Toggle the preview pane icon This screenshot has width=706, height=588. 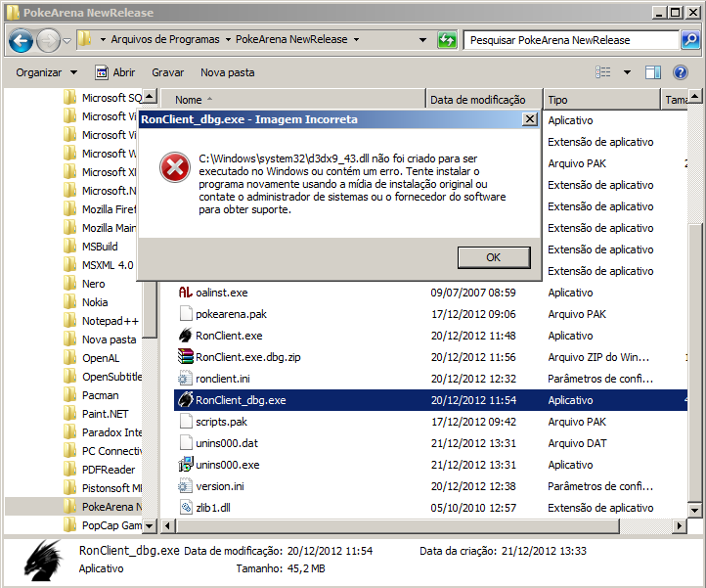tap(653, 72)
